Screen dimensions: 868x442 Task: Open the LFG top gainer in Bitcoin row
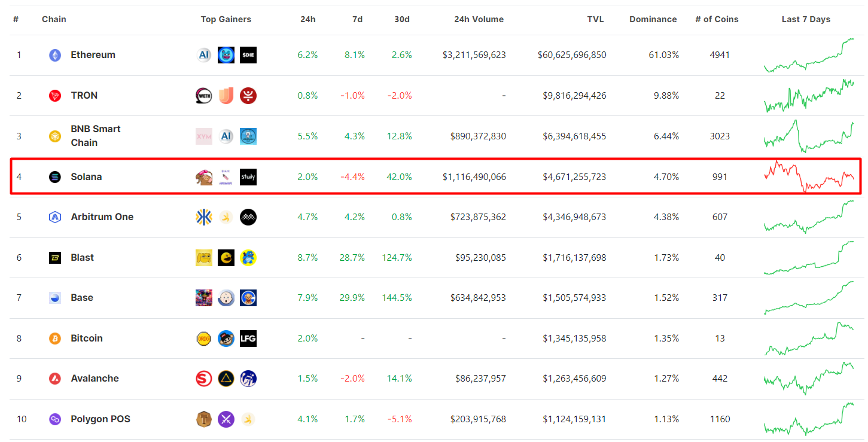(248, 339)
